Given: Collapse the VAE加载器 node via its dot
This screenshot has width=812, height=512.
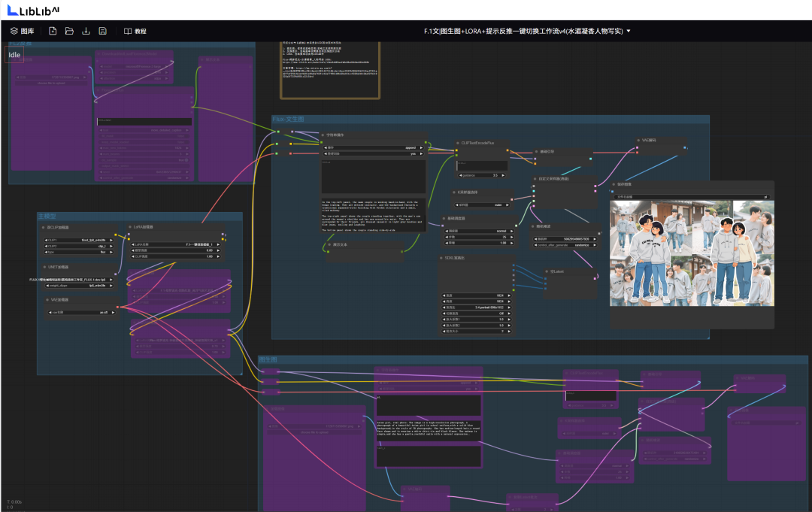Looking at the screenshot, I should (x=47, y=300).
